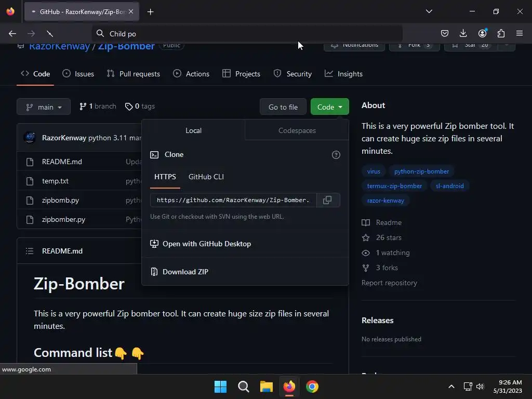532x399 pixels.
Task: Stop loading the page with X icon
Action: point(50,34)
